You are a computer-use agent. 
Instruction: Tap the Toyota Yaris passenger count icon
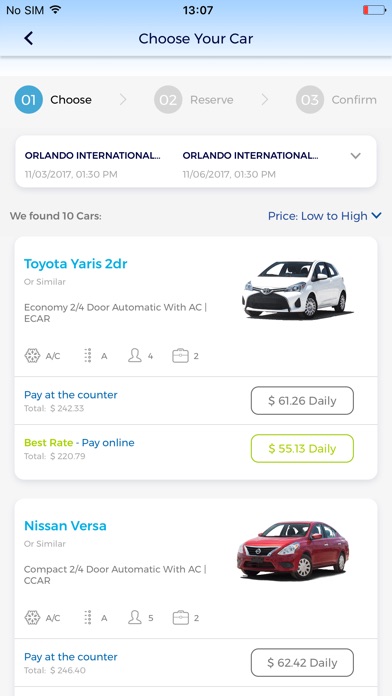(x=135, y=356)
